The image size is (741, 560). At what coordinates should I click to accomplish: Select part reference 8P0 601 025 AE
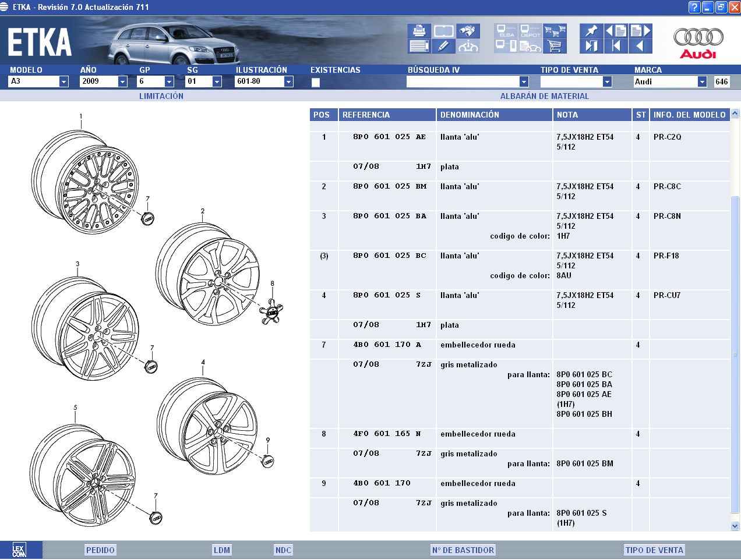[x=389, y=137]
